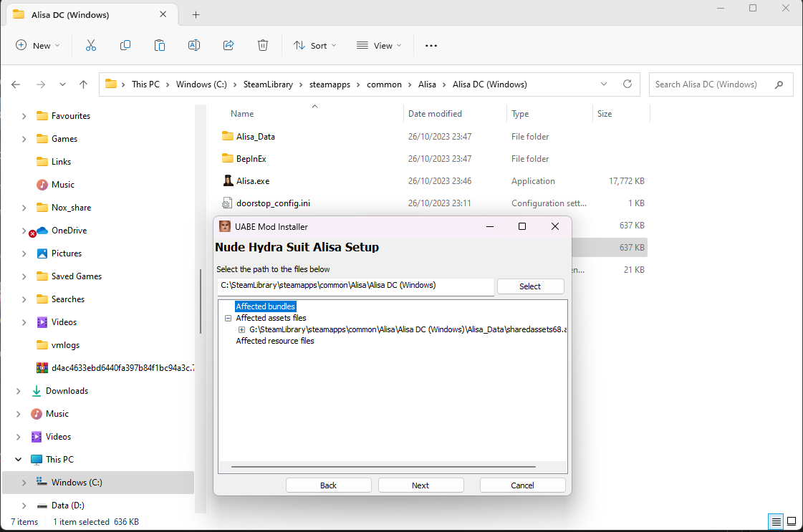Expand the Windows (C:) drive

coord(24,483)
